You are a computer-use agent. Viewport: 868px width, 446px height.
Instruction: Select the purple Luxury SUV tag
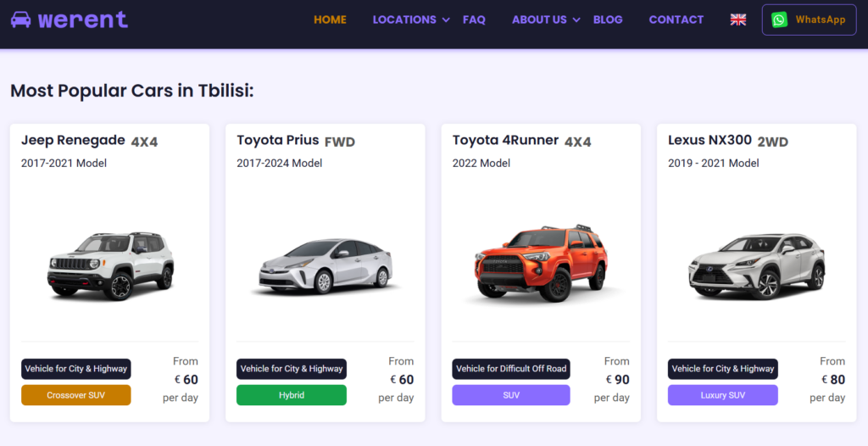[722, 395]
